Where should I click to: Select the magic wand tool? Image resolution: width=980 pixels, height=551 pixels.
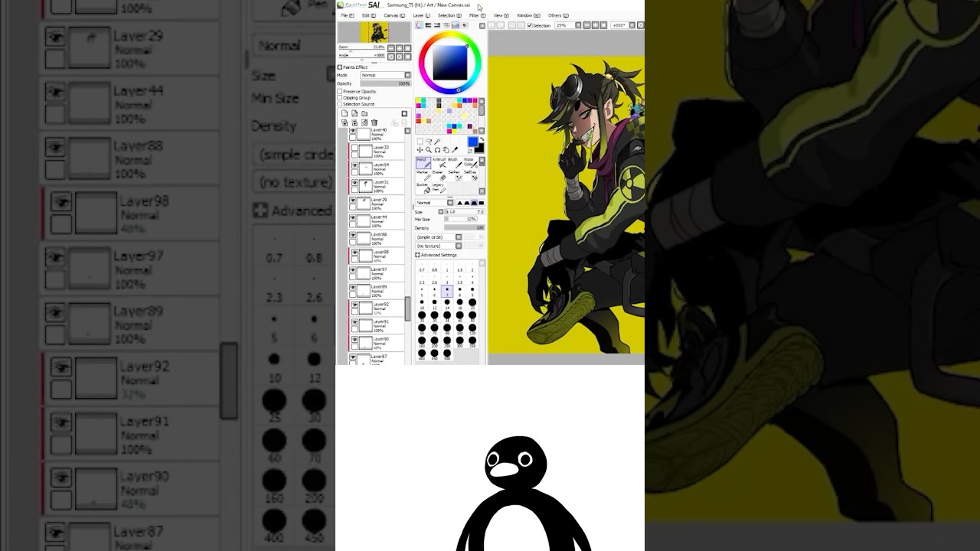436,142
